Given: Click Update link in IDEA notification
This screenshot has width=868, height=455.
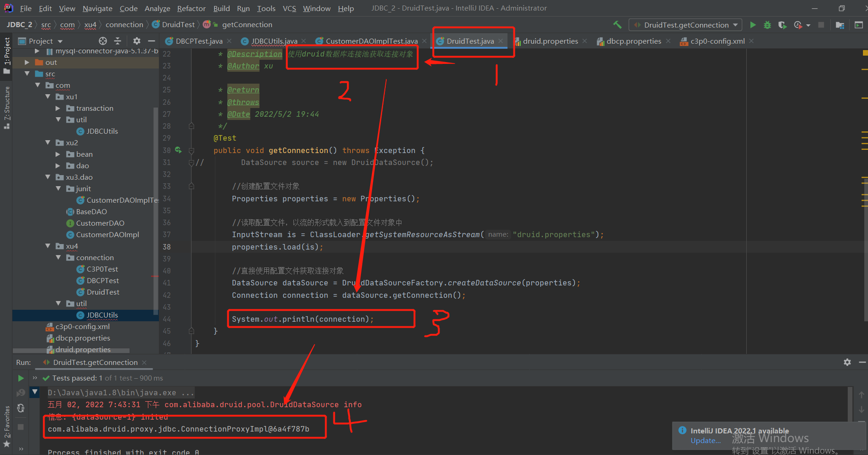Looking at the screenshot, I should (705, 440).
